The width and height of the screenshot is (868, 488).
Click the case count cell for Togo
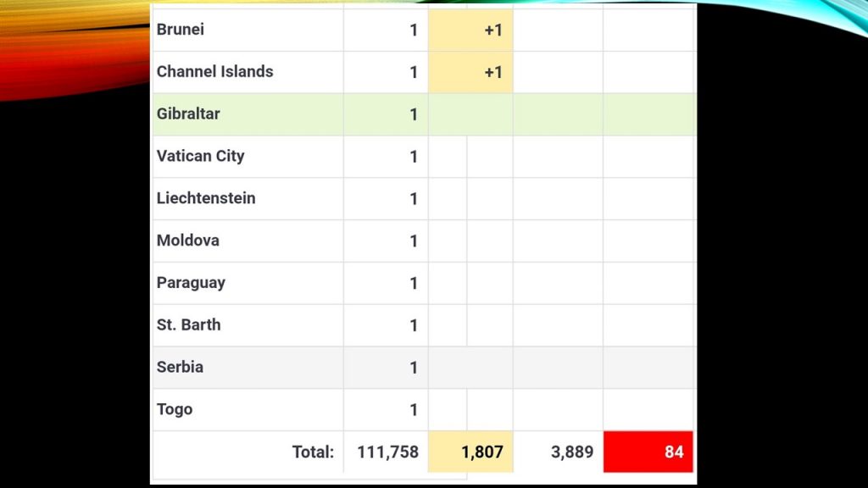point(413,410)
